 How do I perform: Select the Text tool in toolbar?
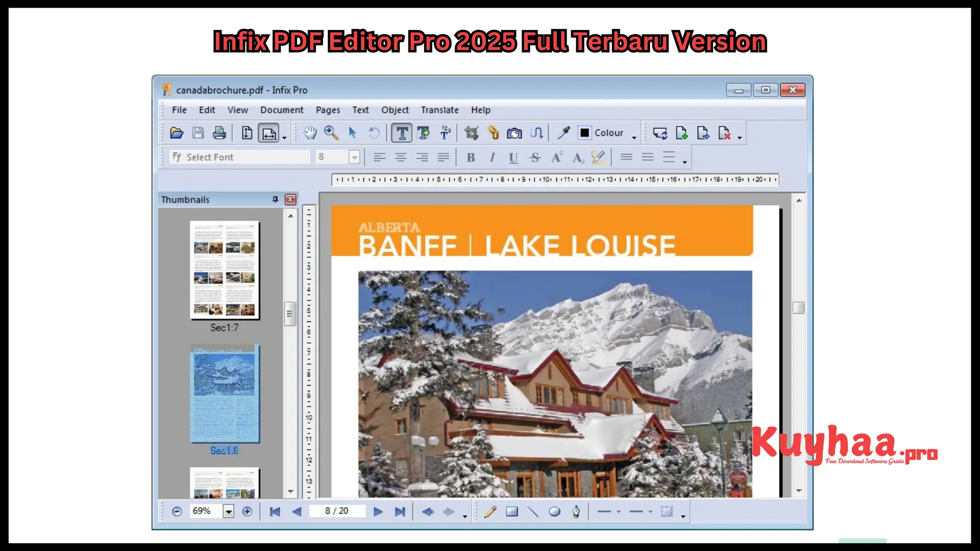pyautogui.click(x=401, y=133)
